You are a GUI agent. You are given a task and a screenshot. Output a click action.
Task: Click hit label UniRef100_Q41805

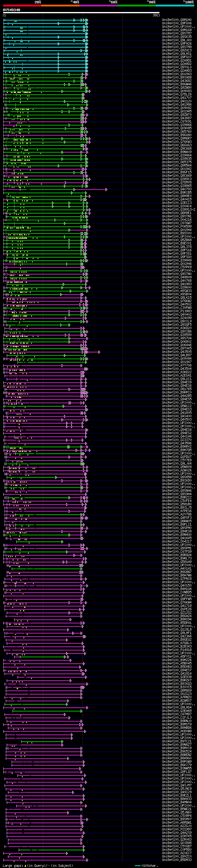[x=177, y=413]
